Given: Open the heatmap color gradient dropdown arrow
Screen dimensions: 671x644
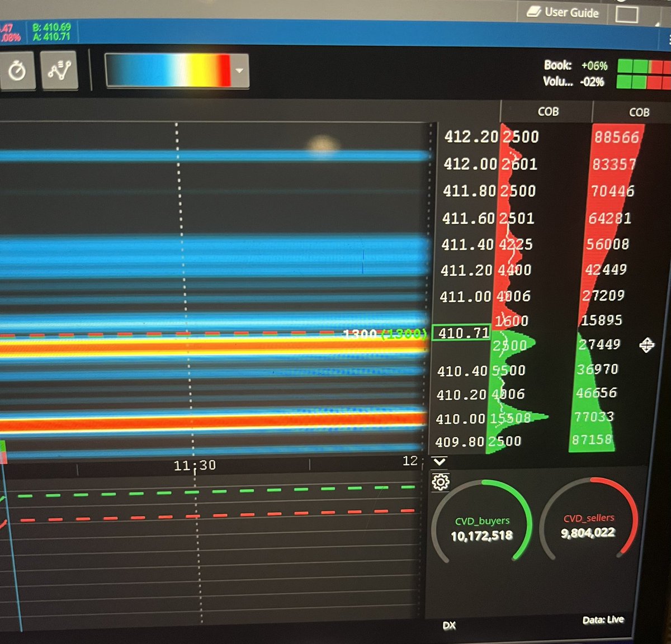Looking at the screenshot, I should coord(240,71).
